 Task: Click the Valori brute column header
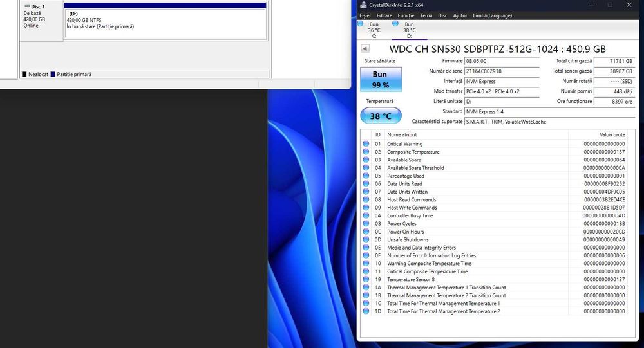[x=598, y=134]
